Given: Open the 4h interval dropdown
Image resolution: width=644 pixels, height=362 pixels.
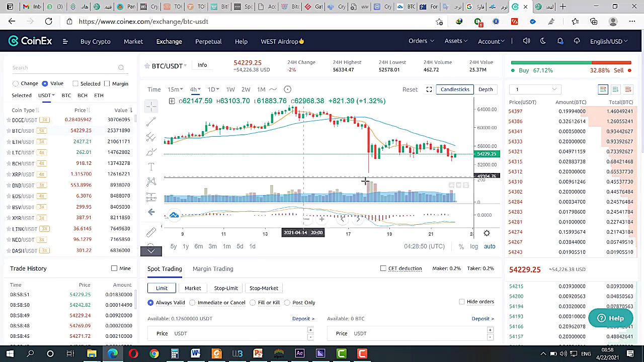Looking at the screenshot, I should point(195,89).
